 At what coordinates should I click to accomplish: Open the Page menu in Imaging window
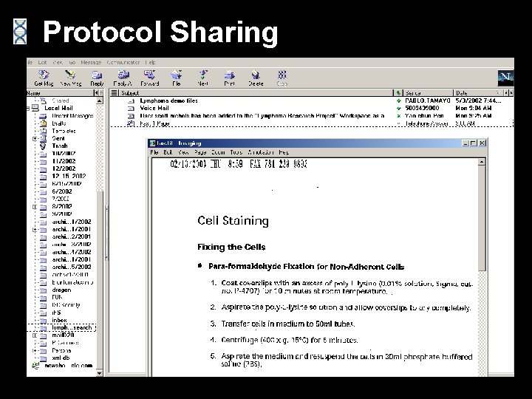[x=200, y=152]
